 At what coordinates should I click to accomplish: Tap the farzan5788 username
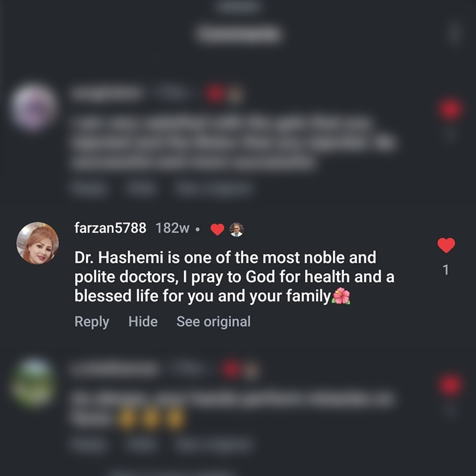pyautogui.click(x=110, y=228)
